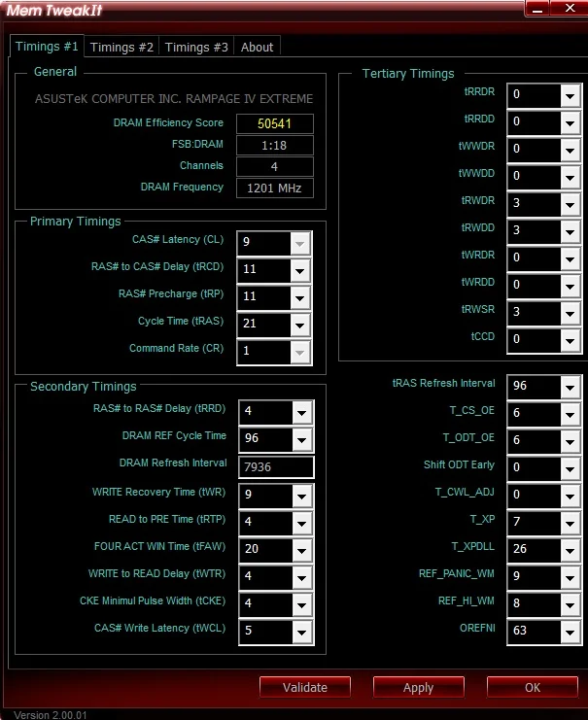This screenshot has width=588, height=720.
Task: Open the CAS# Latency (CL) dropdown
Action: tap(299, 243)
